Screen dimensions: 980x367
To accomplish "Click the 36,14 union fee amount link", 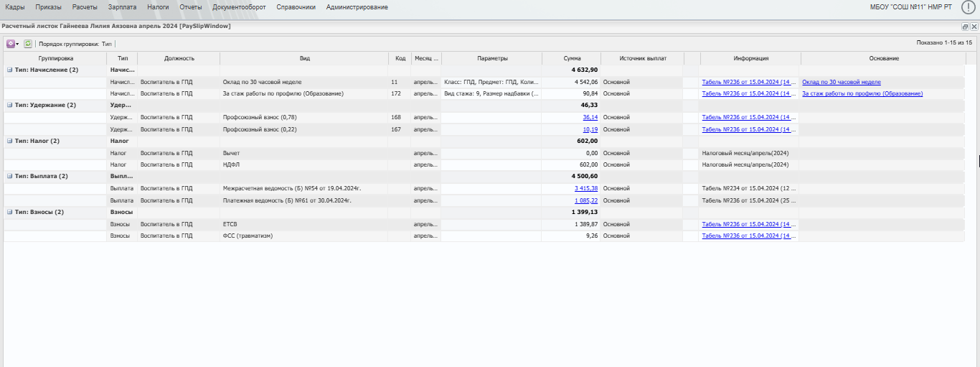I will (590, 117).
